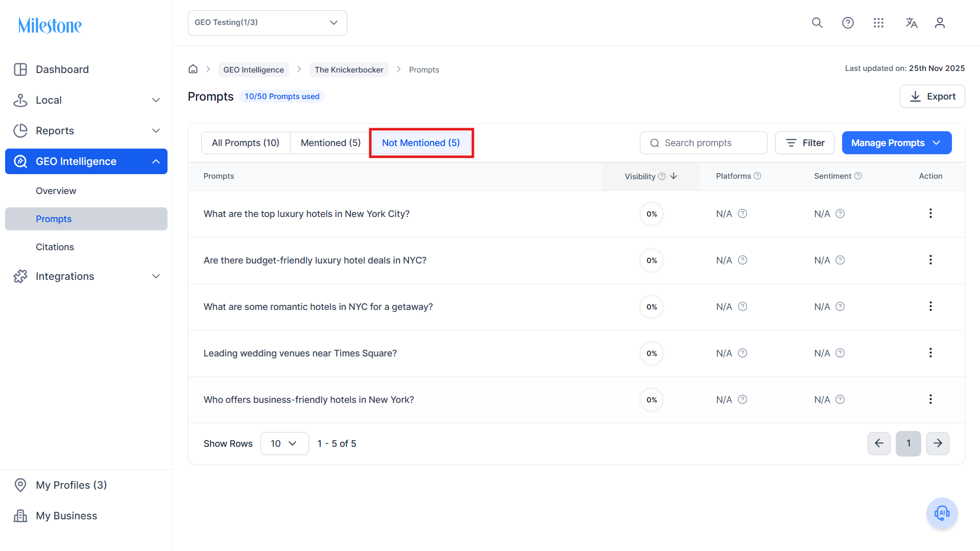Image resolution: width=980 pixels, height=551 pixels.
Task: Click the 10/50 Prompts used badge
Action: click(x=282, y=97)
